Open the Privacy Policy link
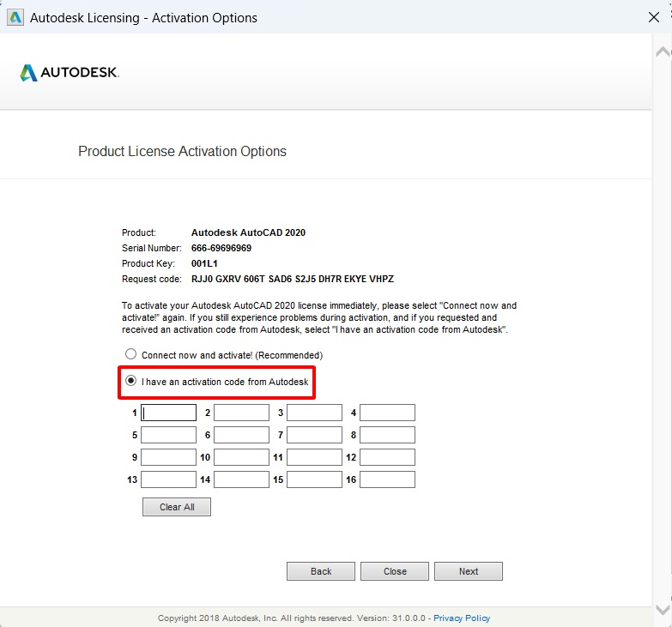This screenshot has height=627, width=672. (462, 618)
